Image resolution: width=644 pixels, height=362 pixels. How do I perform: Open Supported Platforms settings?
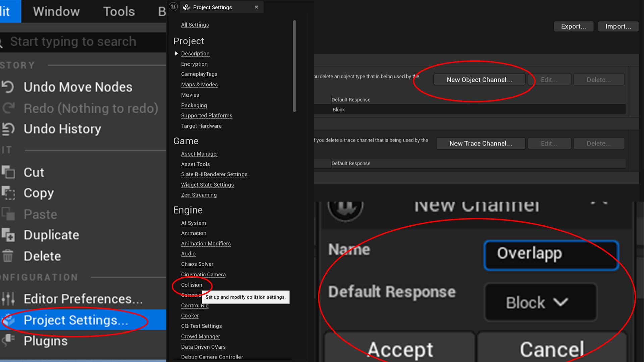coord(207,115)
